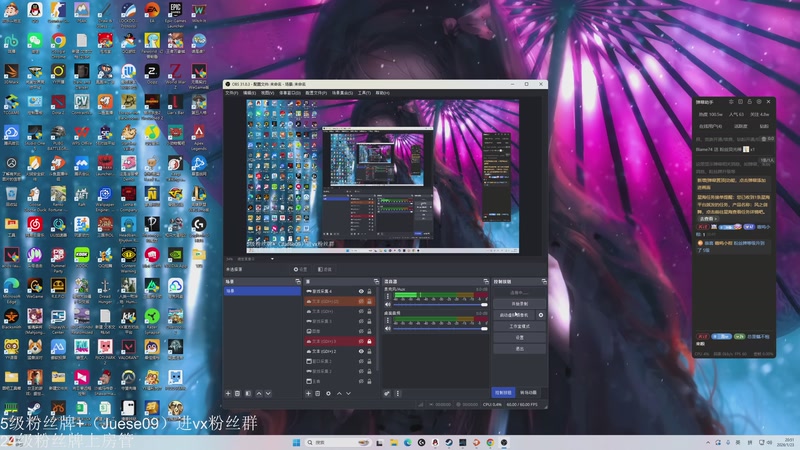
Task: Unlock the red-highlighted 文本 (GDI+) 3 source
Action: (369, 341)
